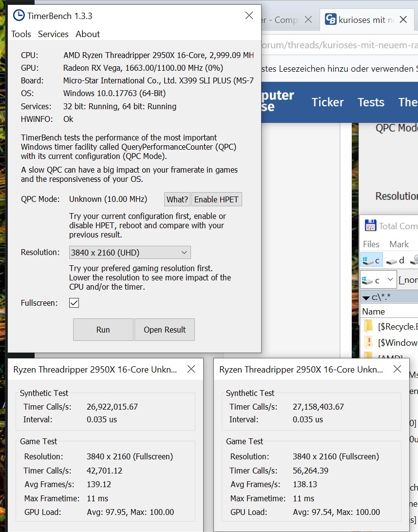Open the Files menu in Total Commander
Viewport: 418px width, 532px height.
[x=371, y=244]
